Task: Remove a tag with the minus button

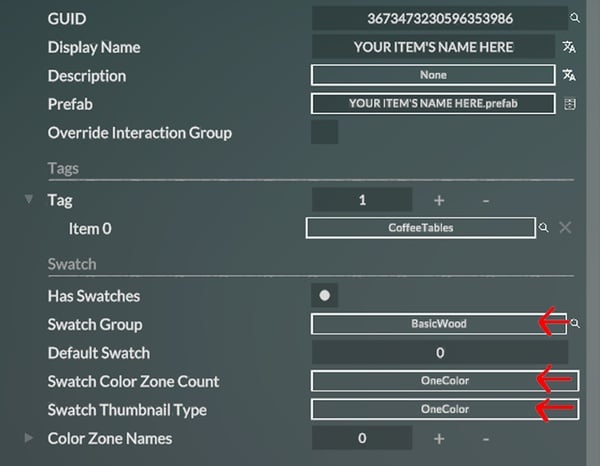Action: (486, 200)
